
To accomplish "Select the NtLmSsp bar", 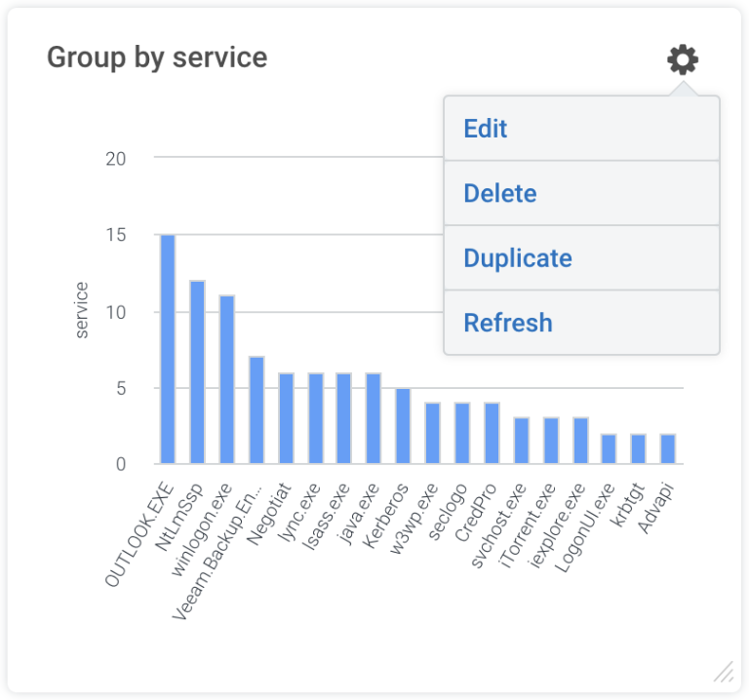I will coord(197,372).
